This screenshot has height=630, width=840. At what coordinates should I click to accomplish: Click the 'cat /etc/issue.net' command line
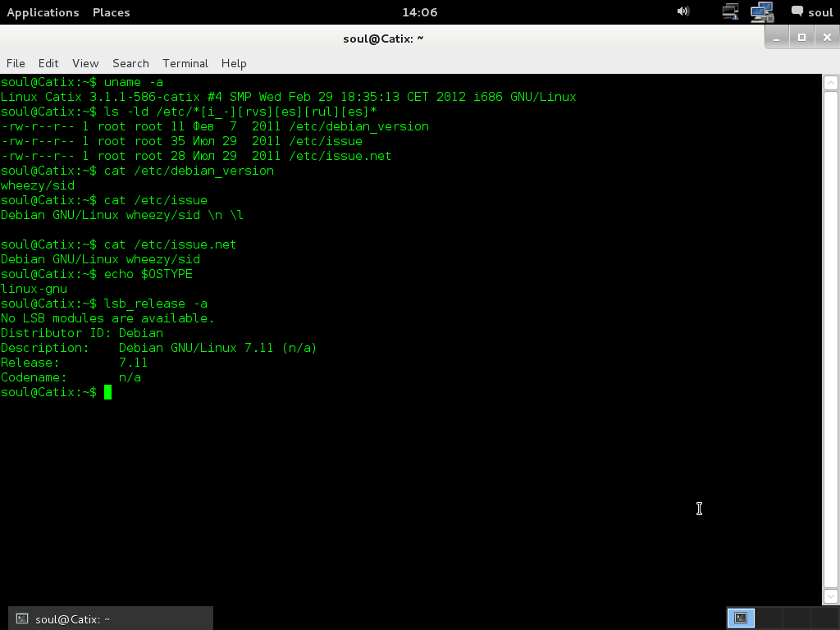coord(118,244)
